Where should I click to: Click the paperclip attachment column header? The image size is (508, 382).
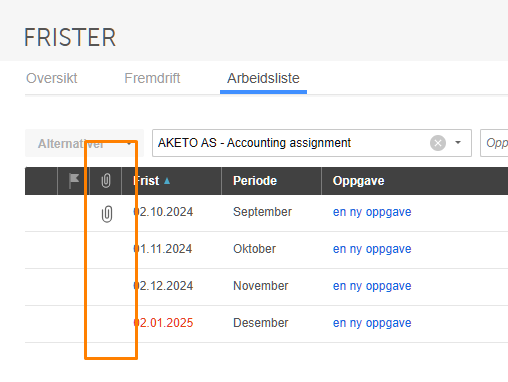106,181
